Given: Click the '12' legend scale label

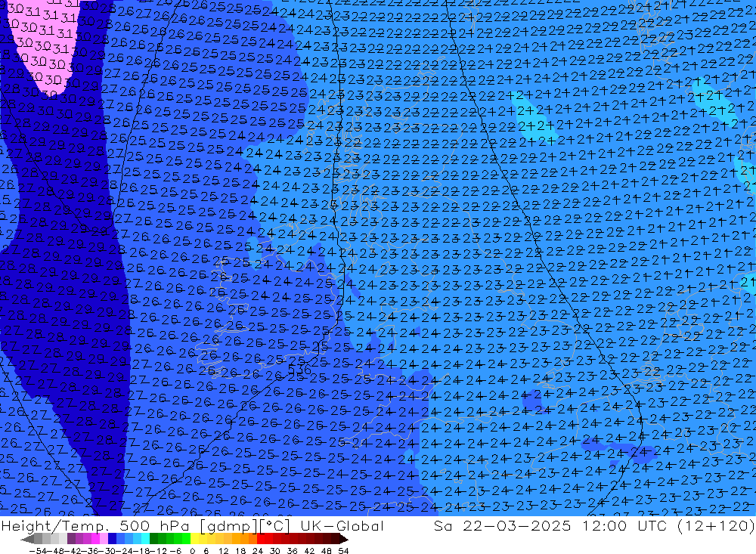Looking at the screenshot, I should [x=223, y=551].
